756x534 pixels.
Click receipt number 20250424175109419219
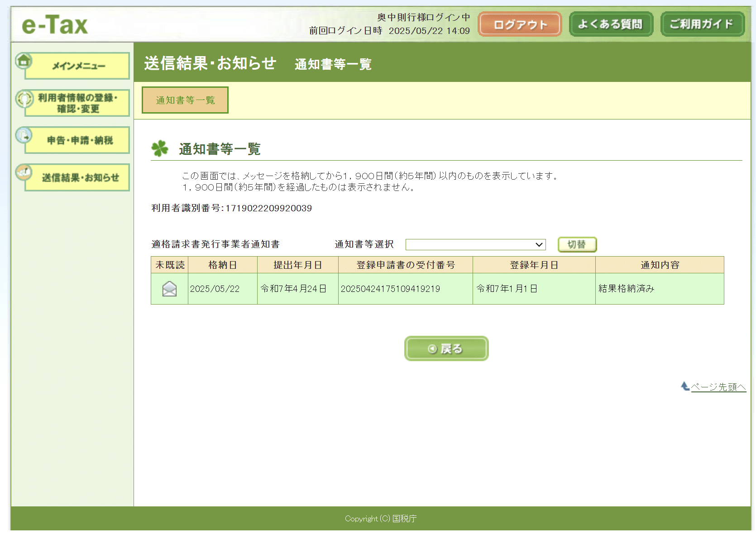point(390,289)
